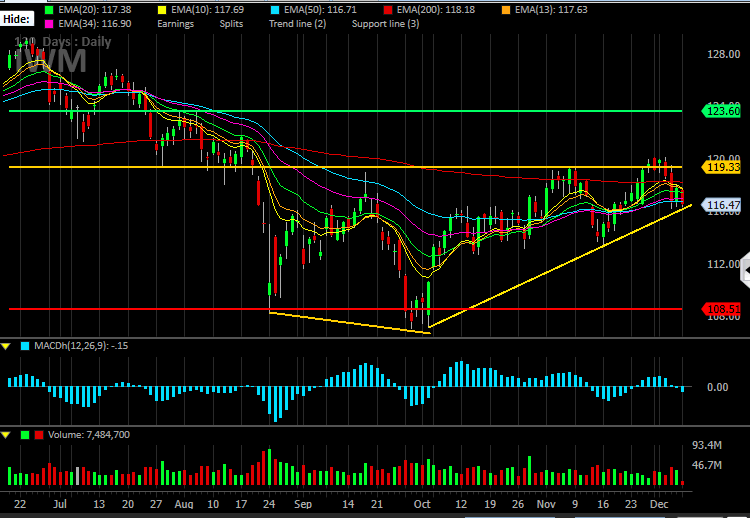The width and height of the screenshot is (750, 518).
Task: Collapse the side panel arrow at right edge
Action: pos(745,271)
